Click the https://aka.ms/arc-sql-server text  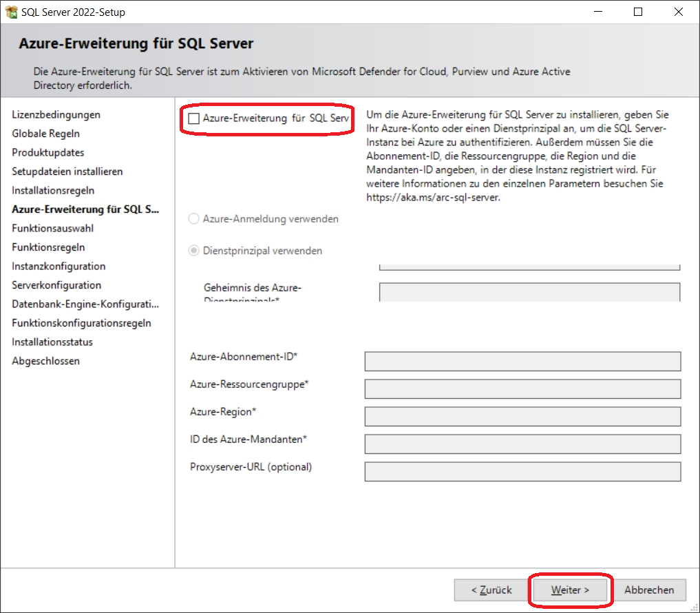[433, 198]
